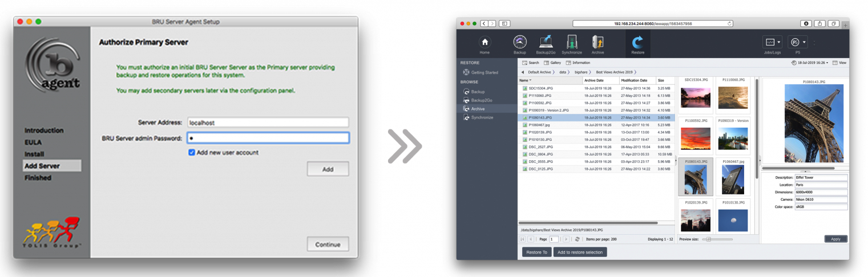Toggle Add new user account checkbox
Viewport: 868px width, 277px height.
pos(192,152)
